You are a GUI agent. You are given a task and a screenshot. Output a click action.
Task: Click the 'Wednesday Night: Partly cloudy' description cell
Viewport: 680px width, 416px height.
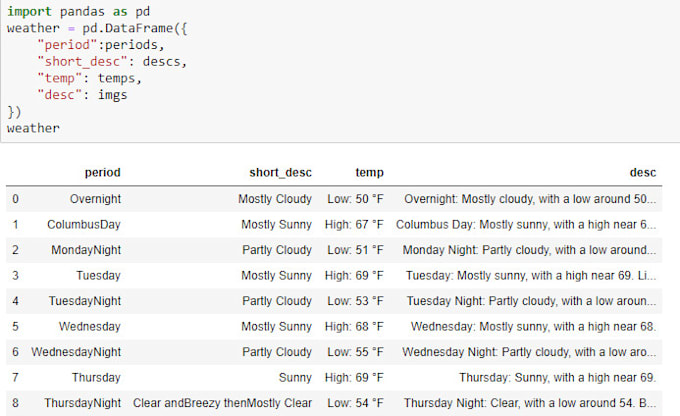click(529, 352)
